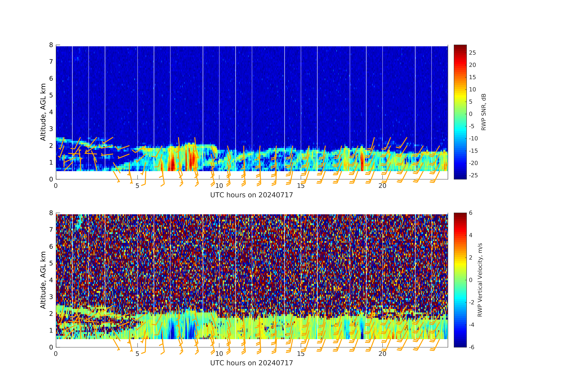Click the RWP SNR dB colorbar label
This screenshot has height=392, width=571.
coord(484,112)
